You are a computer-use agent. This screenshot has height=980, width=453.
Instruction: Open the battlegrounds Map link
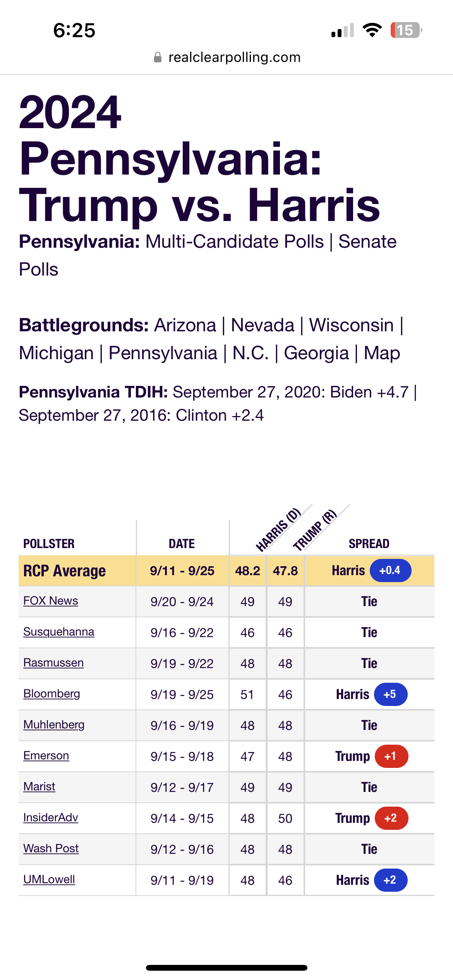[x=382, y=353]
